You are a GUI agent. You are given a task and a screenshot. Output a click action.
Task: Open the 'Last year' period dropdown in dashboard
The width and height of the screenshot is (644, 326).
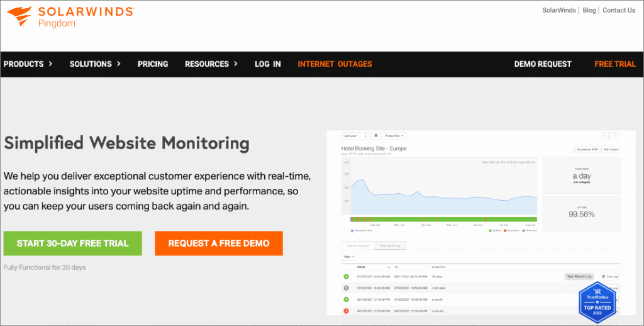[355, 136]
